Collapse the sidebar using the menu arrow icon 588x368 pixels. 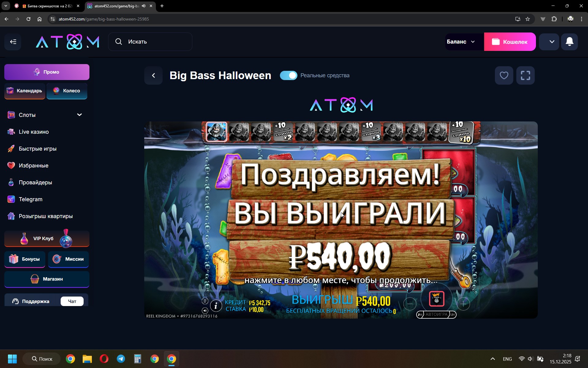tap(13, 42)
